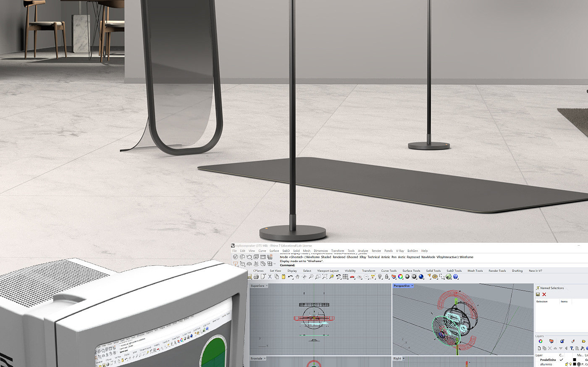The height and width of the screenshot is (367, 588).
Task: Click the layer filter funnel icon
Action: point(572,348)
